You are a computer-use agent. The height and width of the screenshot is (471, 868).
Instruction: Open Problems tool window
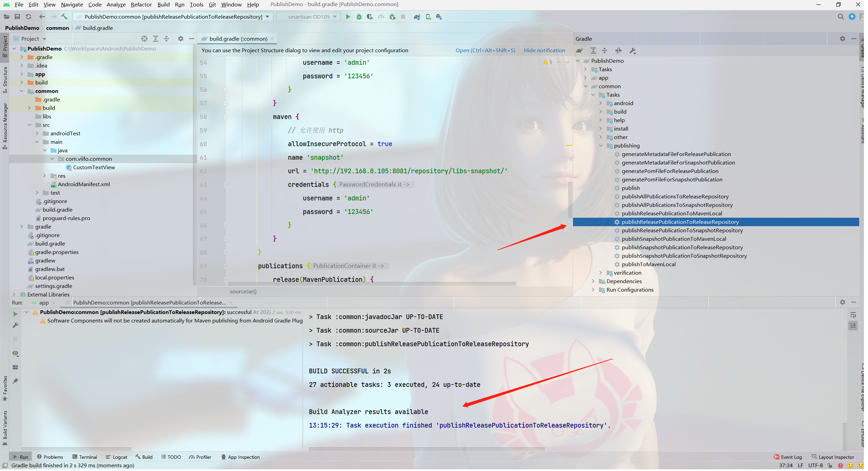50,457
